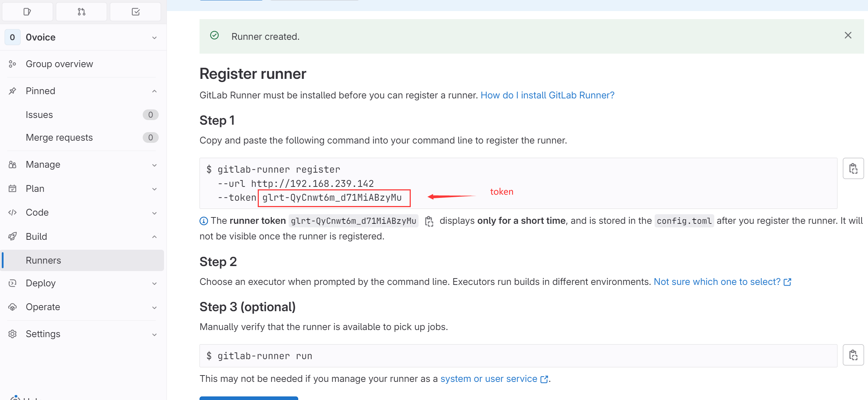Click the Ovoice group avatar
This screenshot has width=868, height=400.
tap(12, 37)
